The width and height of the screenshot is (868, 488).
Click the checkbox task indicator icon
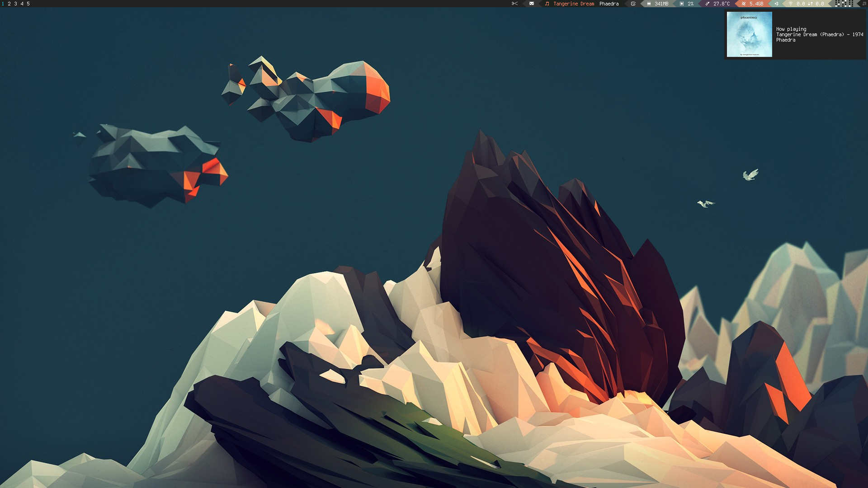point(633,4)
